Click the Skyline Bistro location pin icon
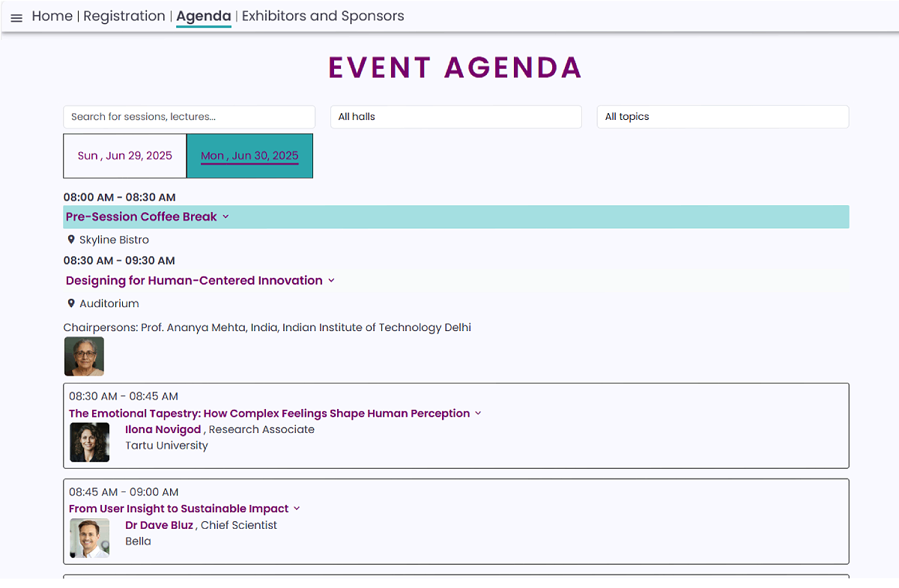The image size is (899, 588). (71, 240)
